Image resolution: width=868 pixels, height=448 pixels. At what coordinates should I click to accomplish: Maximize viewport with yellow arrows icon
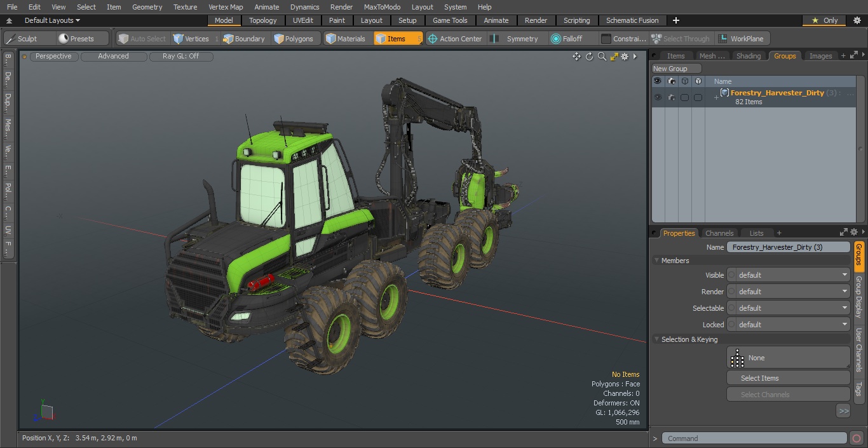point(614,57)
